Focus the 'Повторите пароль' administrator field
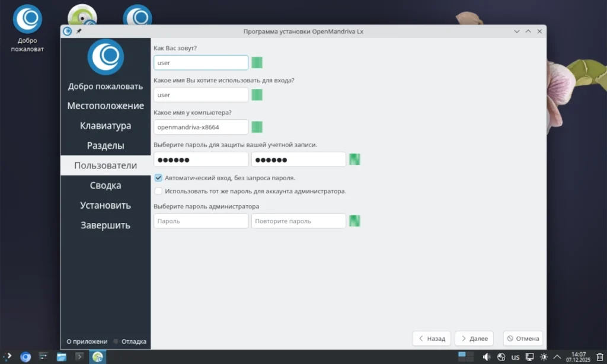 [x=299, y=221]
